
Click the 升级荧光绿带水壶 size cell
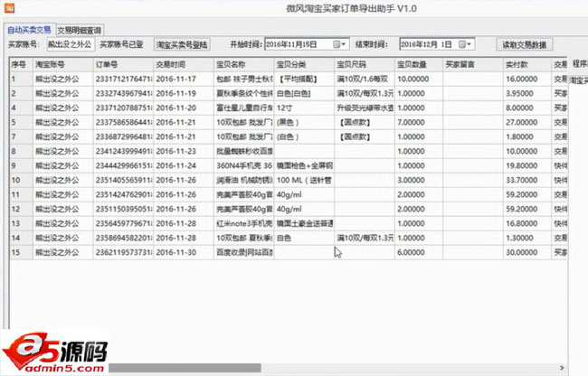pyautogui.click(x=365, y=108)
